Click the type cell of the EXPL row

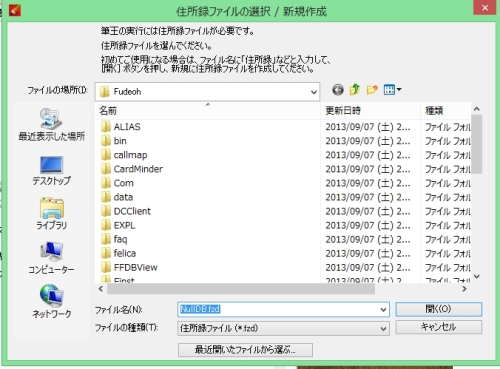pyautogui.click(x=447, y=226)
